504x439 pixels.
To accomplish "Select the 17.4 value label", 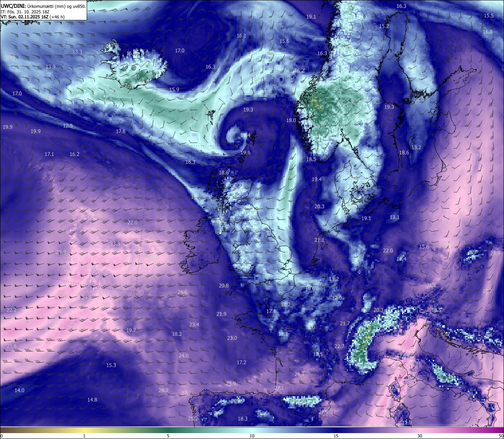I will [x=271, y=311].
